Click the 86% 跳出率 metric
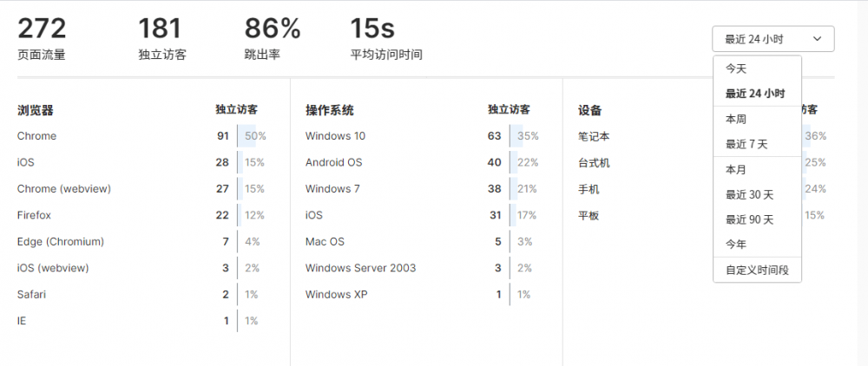The image size is (868, 366). click(272, 38)
